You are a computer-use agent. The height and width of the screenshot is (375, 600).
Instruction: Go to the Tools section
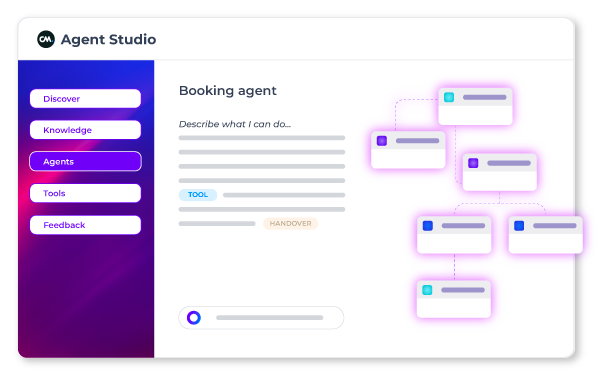[85, 193]
